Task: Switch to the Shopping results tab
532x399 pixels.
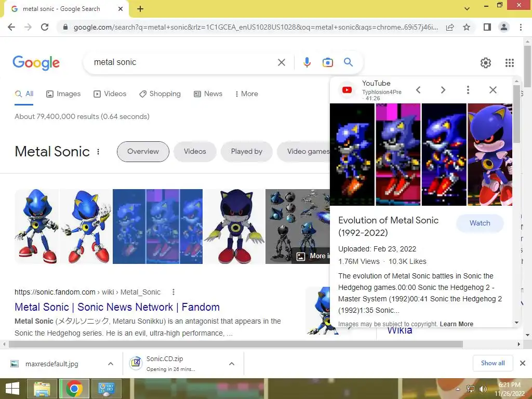Action: point(160,94)
